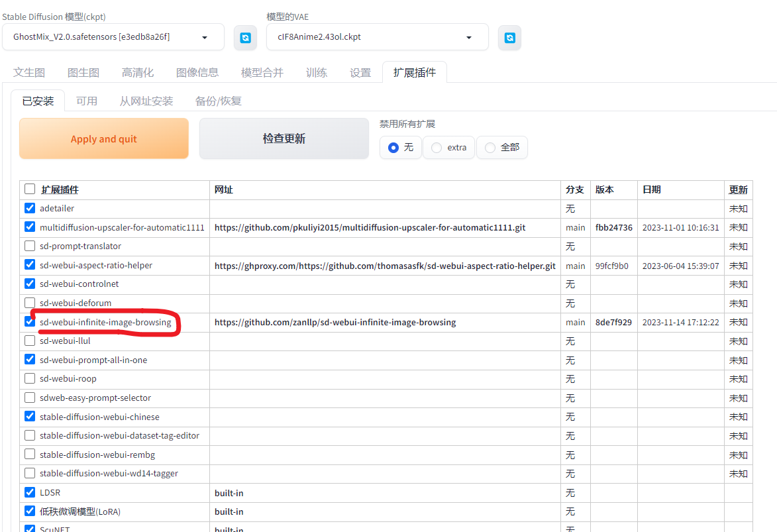
Task: Select the 全部 radio option
Action: (502, 148)
